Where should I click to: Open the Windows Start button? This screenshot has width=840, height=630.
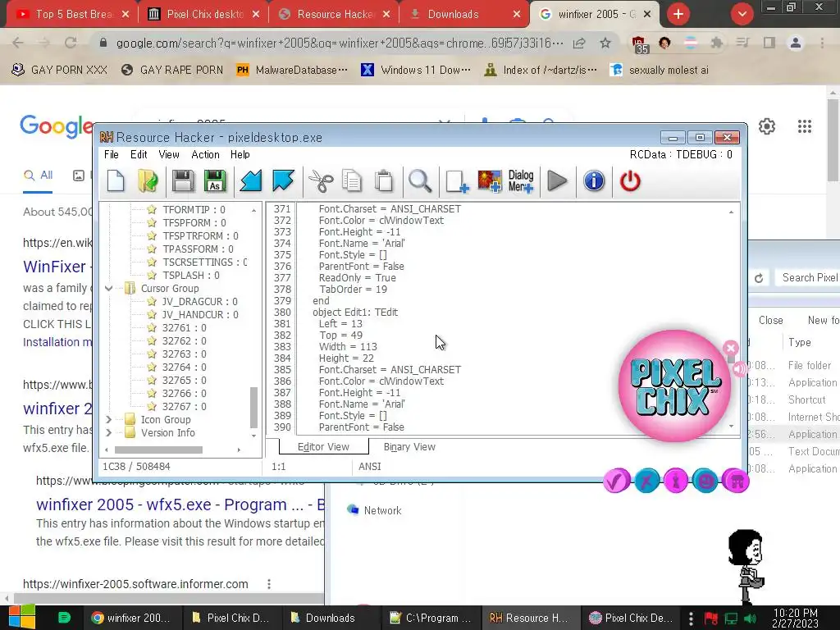(x=22, y=617)
